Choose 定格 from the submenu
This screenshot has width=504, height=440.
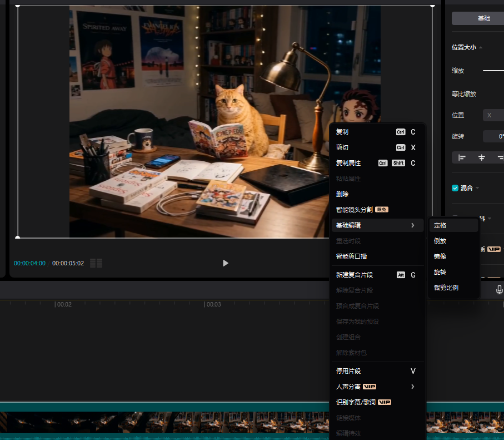[x=440, y=225]
